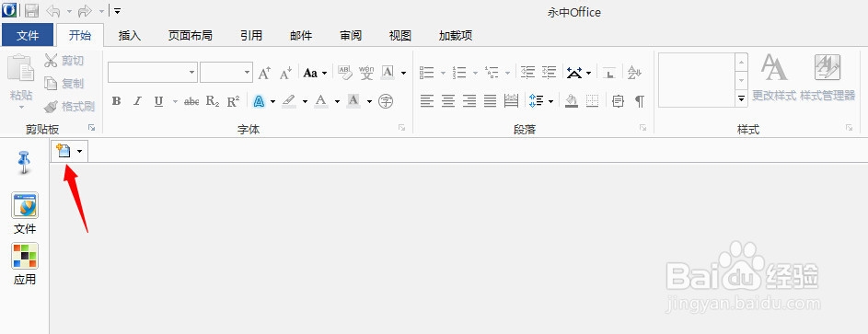The image size is (868, 334).
Task: Click the Text Effects glowing A icon
Action: [x=259, y=101]
